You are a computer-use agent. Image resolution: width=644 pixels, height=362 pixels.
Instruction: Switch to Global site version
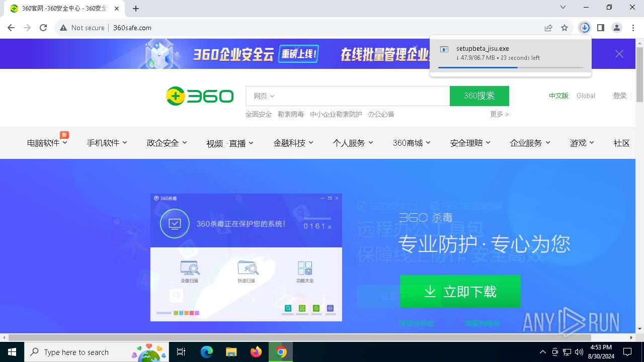coord(586,96)
